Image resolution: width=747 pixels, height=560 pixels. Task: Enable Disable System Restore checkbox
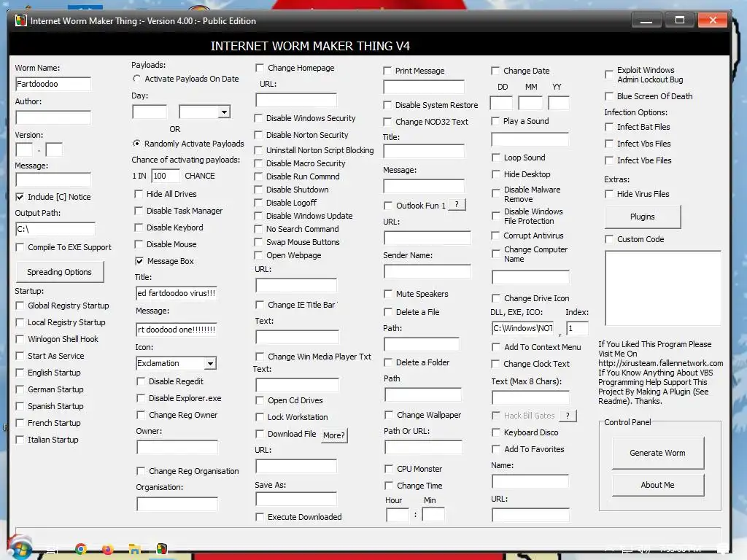point(387,105)
